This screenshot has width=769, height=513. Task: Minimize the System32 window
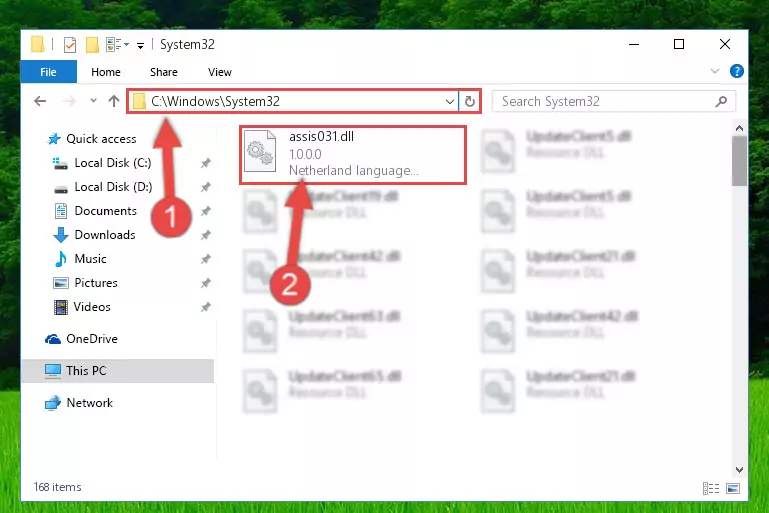click(x=634, y=45)
